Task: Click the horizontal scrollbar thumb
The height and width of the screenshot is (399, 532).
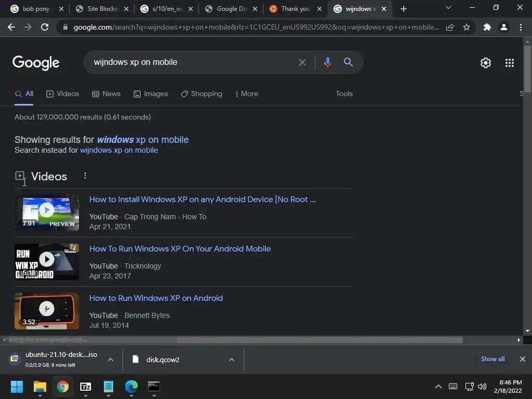Action: [320, 340]
